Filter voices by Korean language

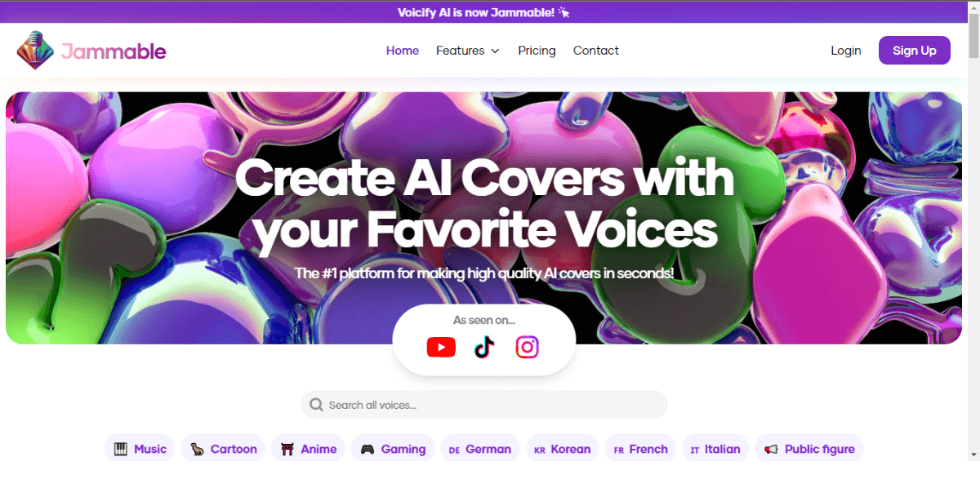click(x=563, y=449)
